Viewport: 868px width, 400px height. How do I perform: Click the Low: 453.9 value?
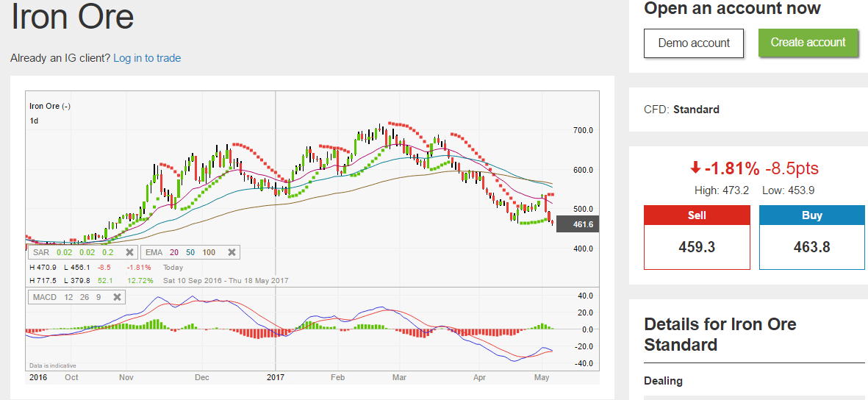tap(788, 190)
